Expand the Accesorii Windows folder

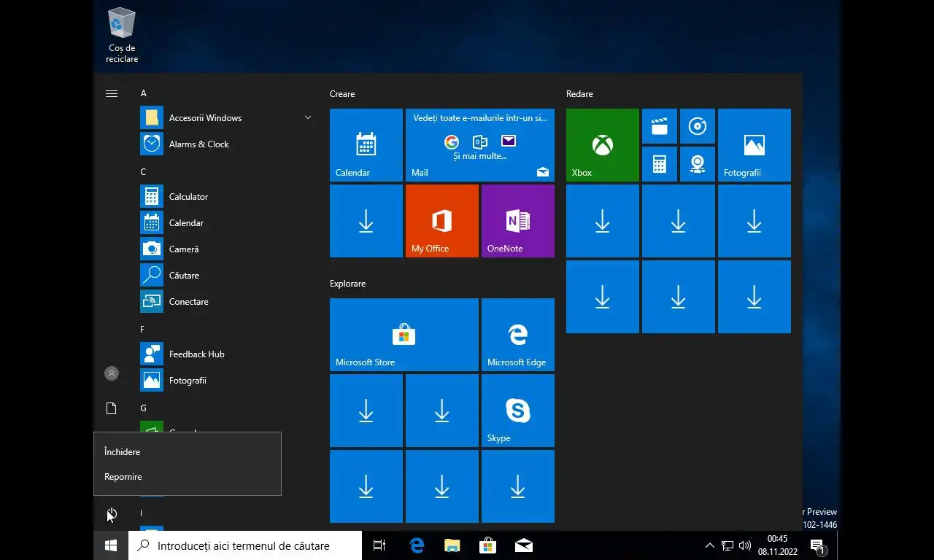(226, 117)
